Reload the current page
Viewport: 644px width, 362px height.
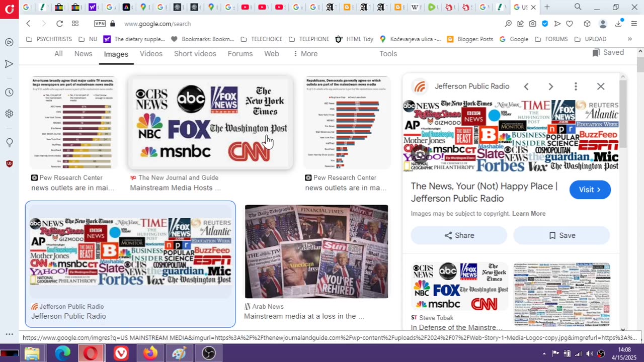click(59, 24)
